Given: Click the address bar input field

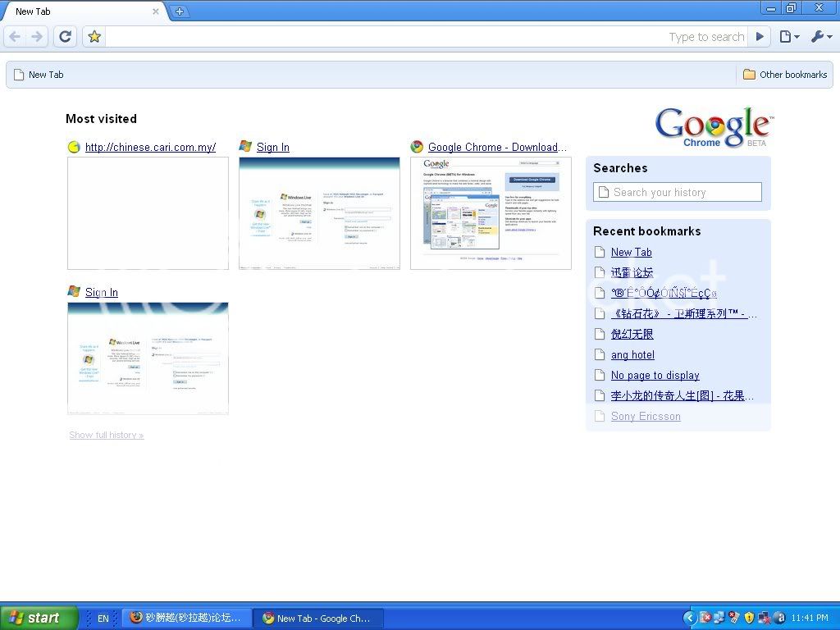Looking at the screenshot, I should click(386, 36).
